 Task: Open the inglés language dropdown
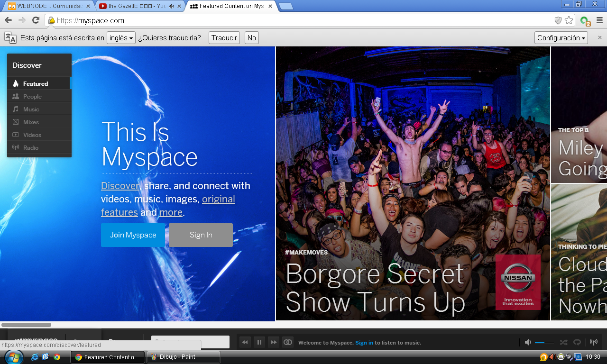121,38
